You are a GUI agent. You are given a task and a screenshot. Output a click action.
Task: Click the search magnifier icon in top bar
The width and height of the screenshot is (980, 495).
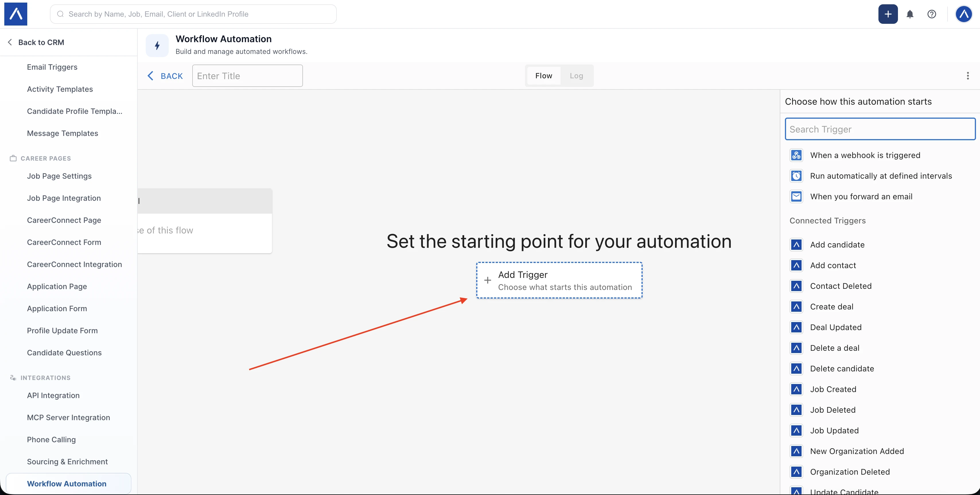pos(60,14)
